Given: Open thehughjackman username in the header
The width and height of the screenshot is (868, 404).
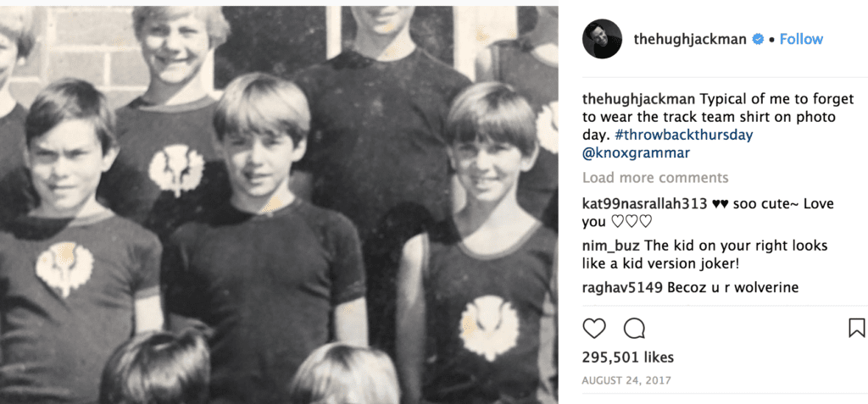Looking at the screenshot, I should pos(690,39).
